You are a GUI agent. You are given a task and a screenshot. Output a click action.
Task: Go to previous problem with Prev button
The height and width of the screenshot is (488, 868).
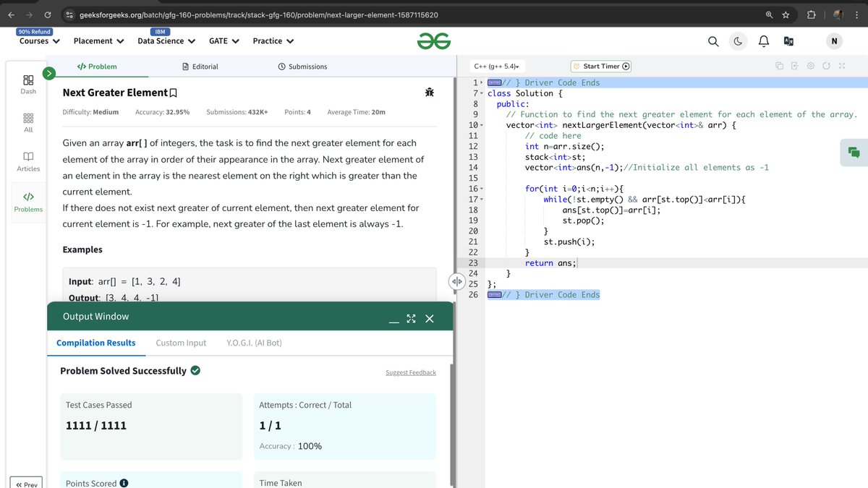(26, 484)
